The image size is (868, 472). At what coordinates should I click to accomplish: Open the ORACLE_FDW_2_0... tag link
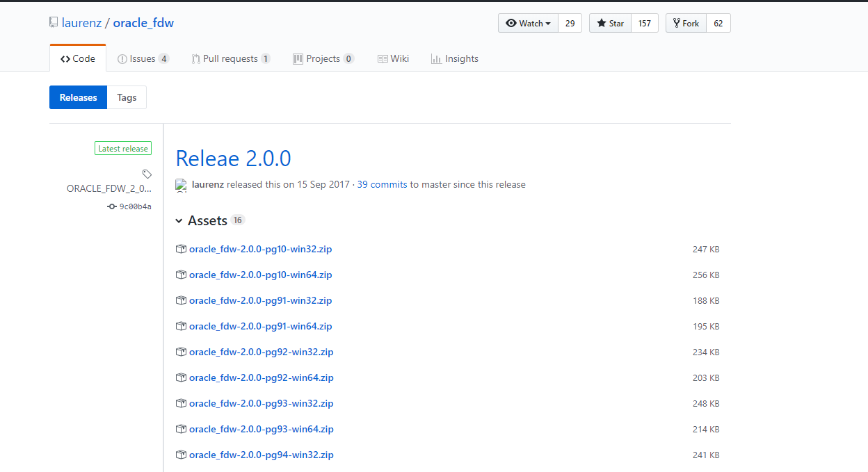109,188
